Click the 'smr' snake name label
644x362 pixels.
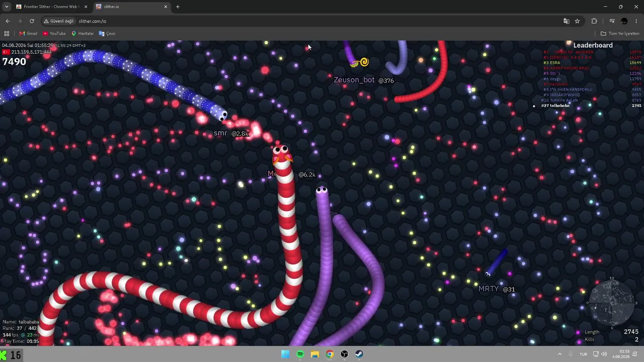(220, 133)
